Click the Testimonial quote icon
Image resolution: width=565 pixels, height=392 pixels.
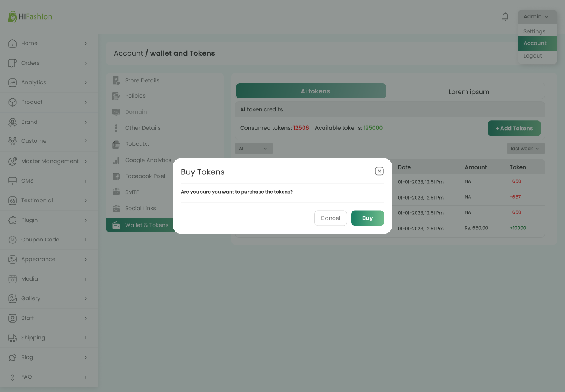[x=13, y=200]
